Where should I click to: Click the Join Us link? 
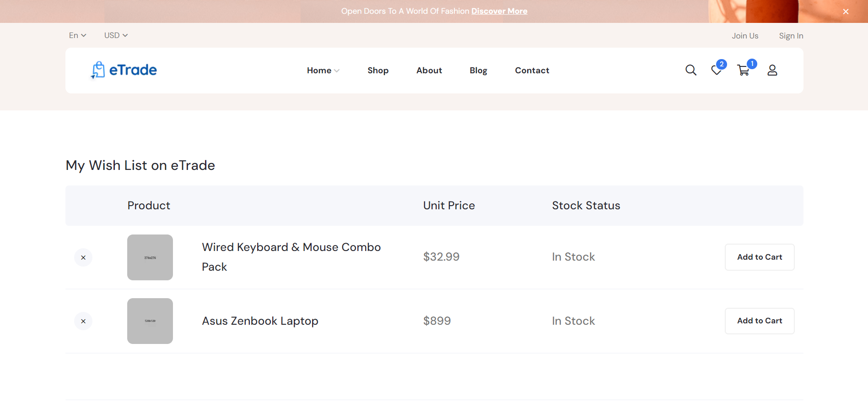tap(745, 36)
